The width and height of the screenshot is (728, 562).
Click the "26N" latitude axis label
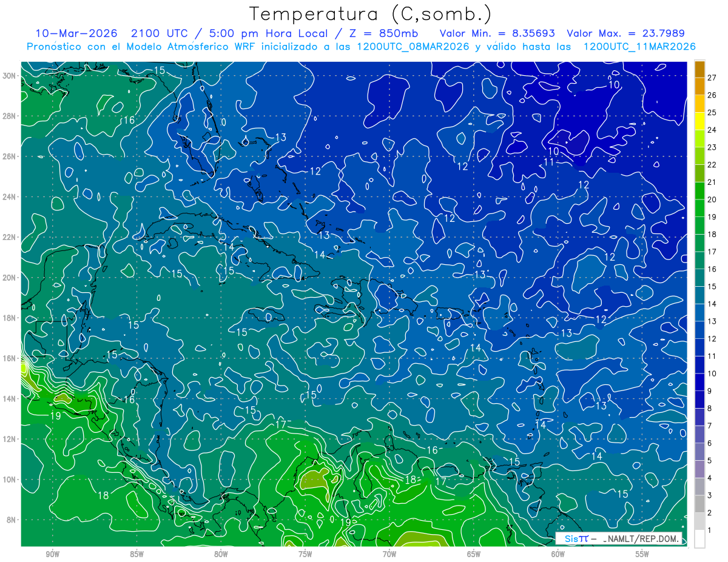click(10, 156)
